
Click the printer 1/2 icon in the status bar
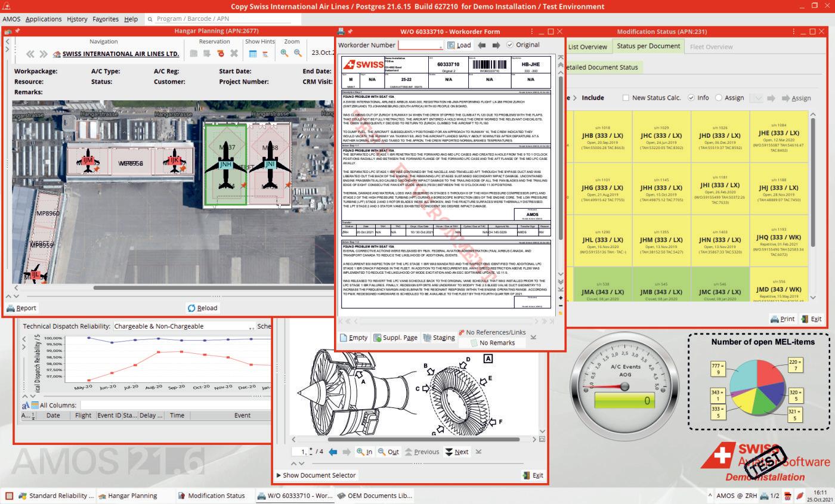click(769, 496)
